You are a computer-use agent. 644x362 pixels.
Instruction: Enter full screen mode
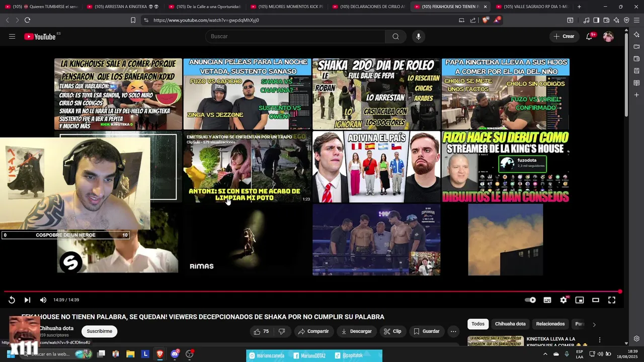point(612,300)
